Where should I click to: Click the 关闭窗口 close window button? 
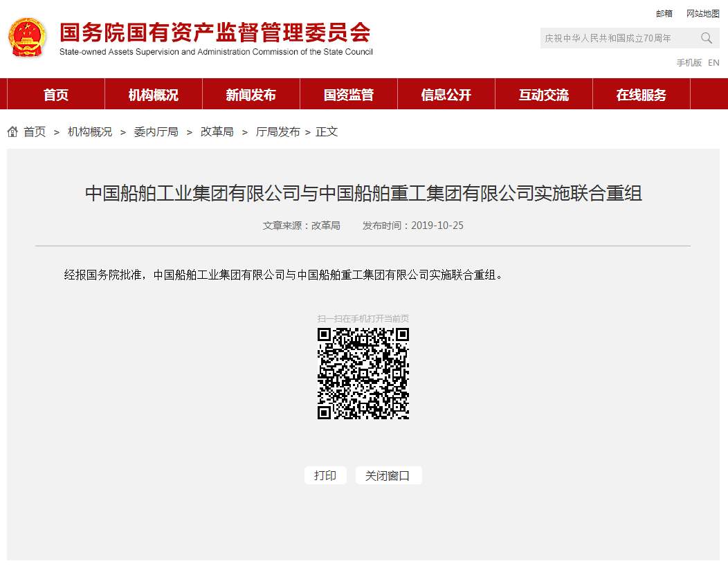click(388, 476)
